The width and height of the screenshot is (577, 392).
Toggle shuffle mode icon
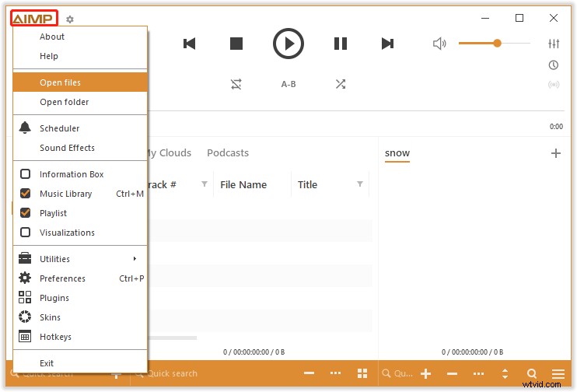(x=341, y=84)
